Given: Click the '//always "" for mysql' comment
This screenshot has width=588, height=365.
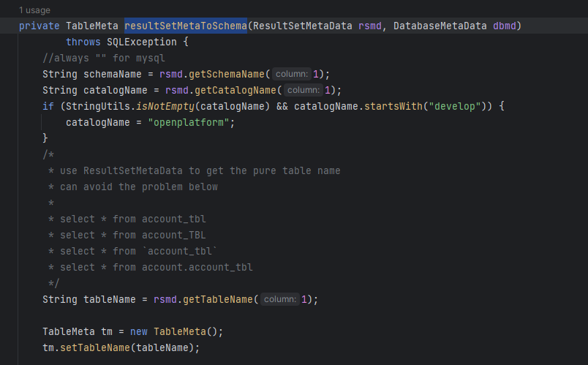Looking at the screenshot, I should pyautogui.click(x=104, y=58).
